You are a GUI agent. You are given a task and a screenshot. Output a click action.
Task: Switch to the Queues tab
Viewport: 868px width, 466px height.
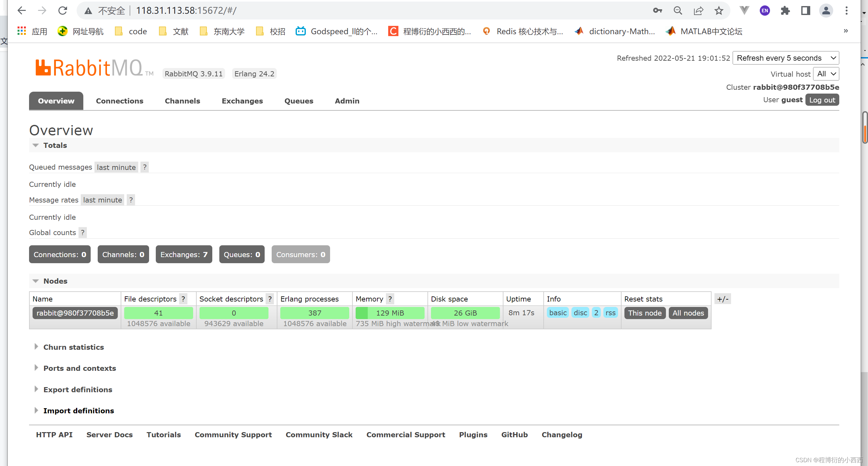coord(298,101)
